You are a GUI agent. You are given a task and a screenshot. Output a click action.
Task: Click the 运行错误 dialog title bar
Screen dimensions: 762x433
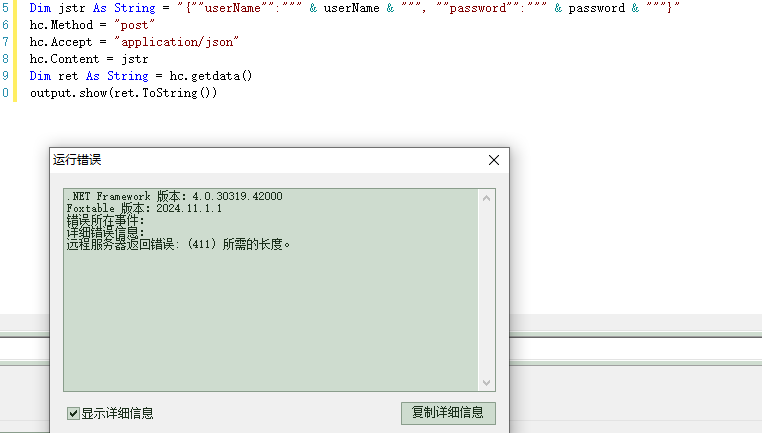pos(250,160)
